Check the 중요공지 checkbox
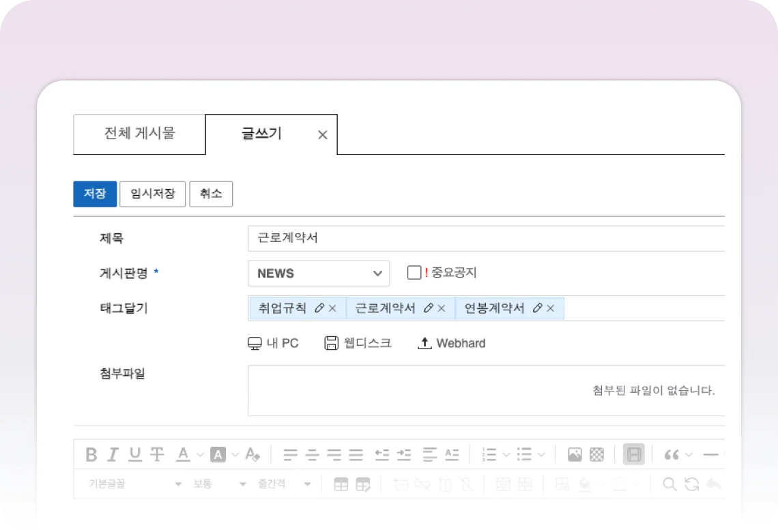This screenshot has height=532, width=778. point(414,273)
